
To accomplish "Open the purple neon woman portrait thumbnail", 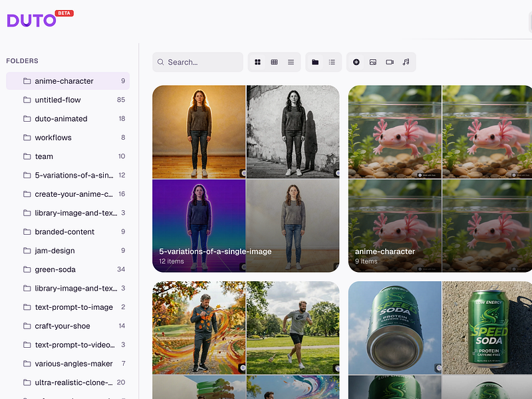I will coord(199,225).
